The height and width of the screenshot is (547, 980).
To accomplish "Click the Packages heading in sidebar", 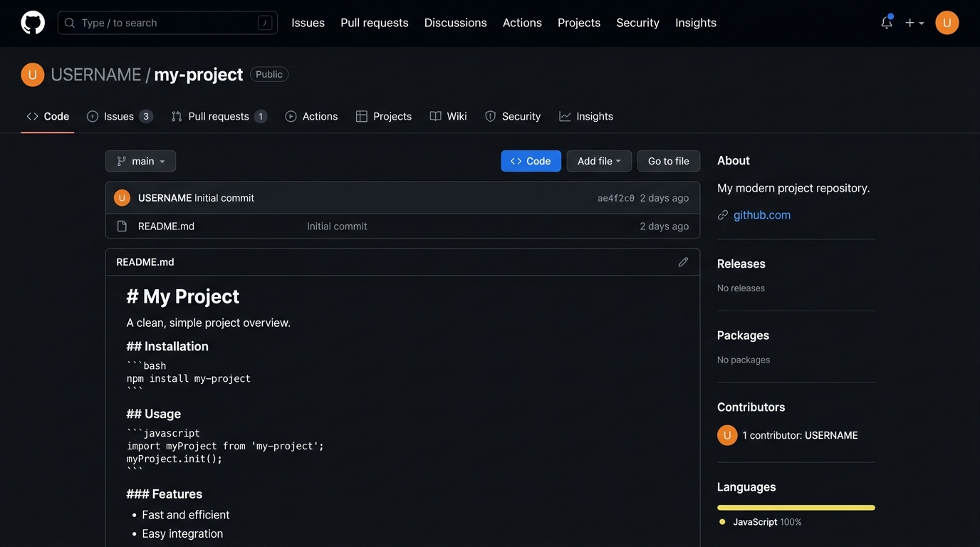I will (743, 335).
